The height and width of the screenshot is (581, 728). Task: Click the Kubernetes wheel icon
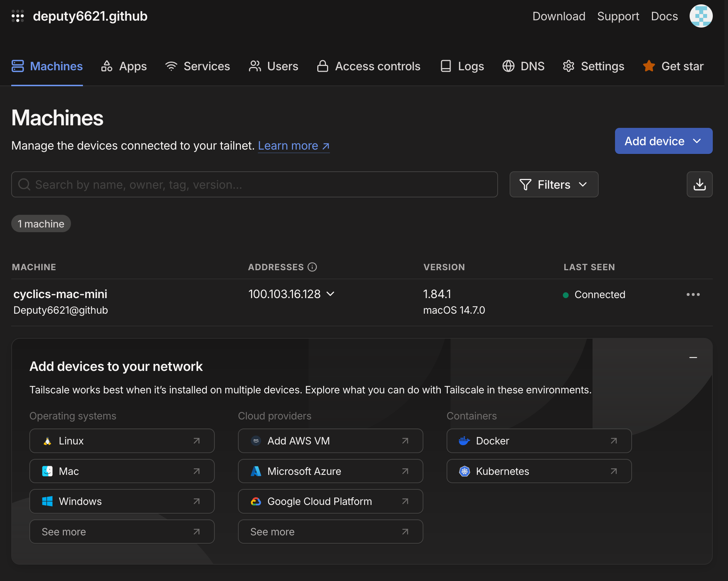tap(464, 471)
